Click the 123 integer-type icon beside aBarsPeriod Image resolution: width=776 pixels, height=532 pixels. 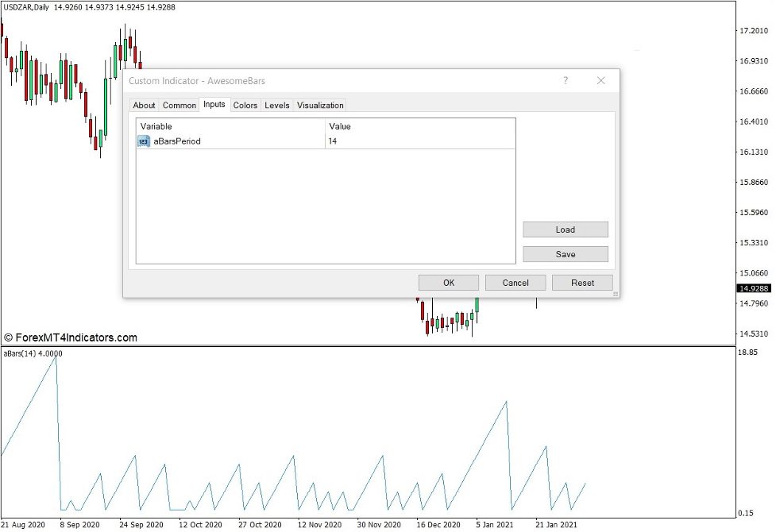(143, 141)
